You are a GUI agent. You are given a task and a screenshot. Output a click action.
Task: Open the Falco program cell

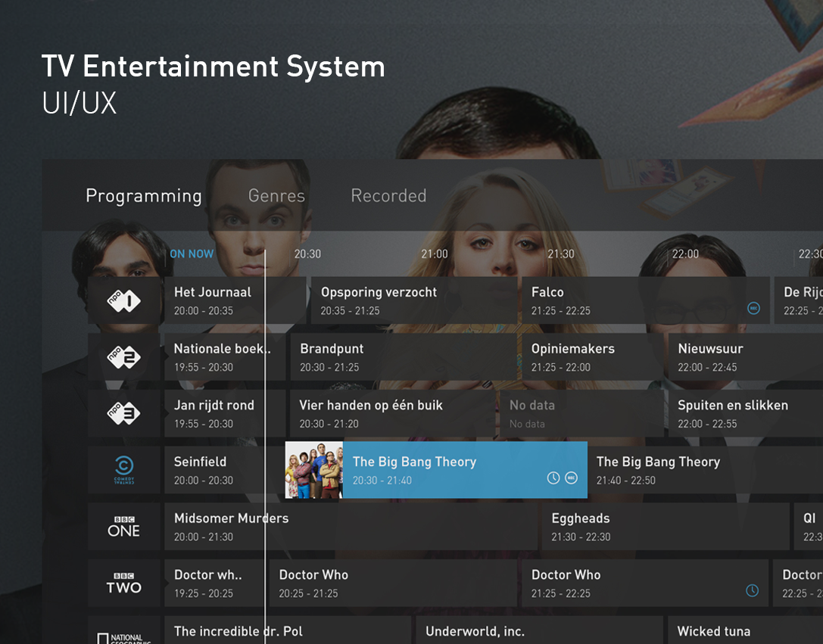click(x=646, y=300)
